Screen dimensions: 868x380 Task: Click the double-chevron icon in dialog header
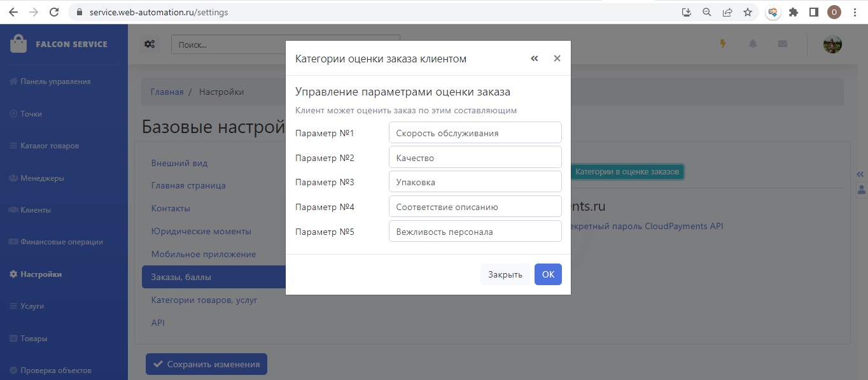click(535, 59)
